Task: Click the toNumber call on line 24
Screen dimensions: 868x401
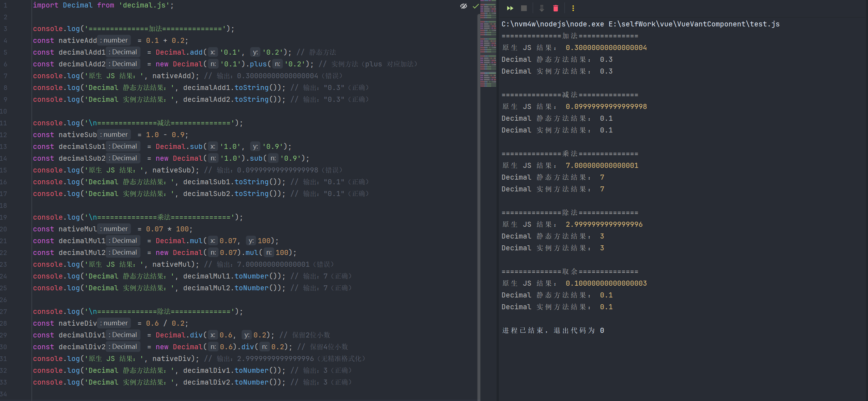Action: (x=251, y=276)
